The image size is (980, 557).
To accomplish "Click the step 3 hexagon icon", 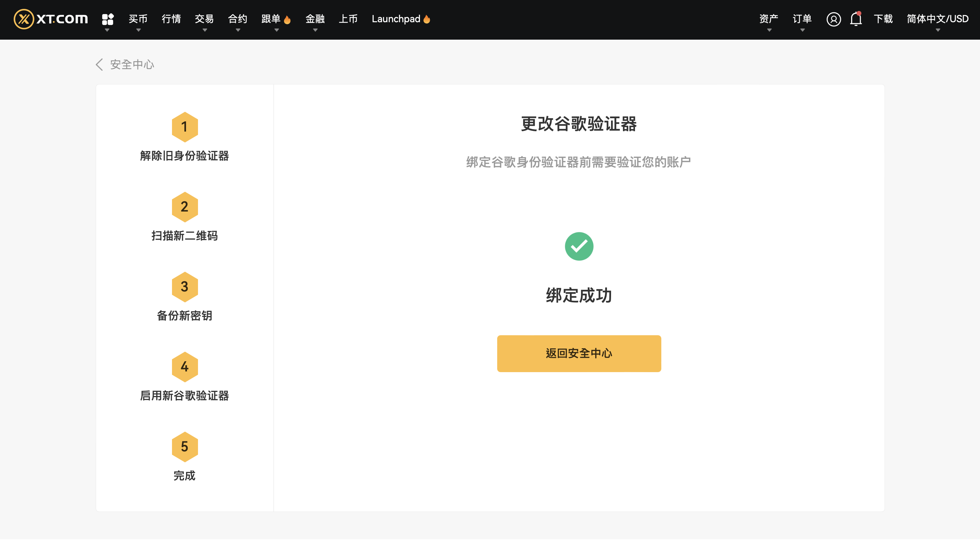I will 185,287.
